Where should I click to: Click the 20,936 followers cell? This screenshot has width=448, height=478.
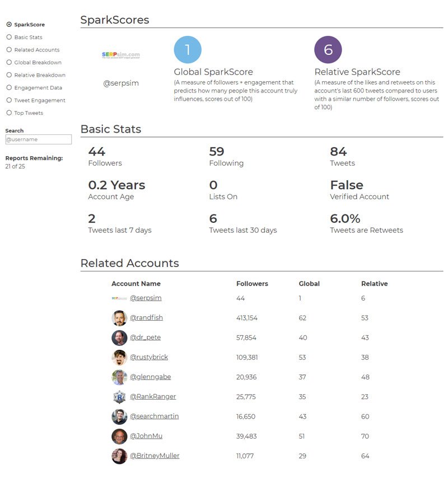coord(246,377)
